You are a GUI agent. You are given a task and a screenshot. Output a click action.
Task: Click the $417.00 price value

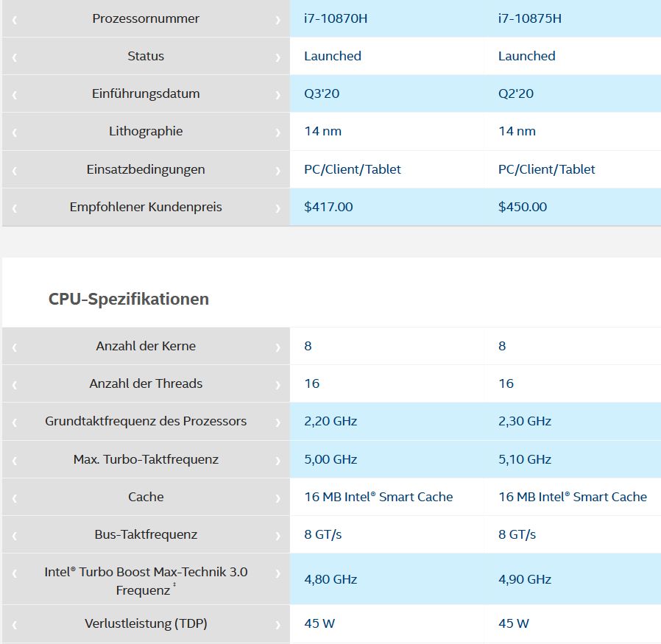click(x=328, y=207)
